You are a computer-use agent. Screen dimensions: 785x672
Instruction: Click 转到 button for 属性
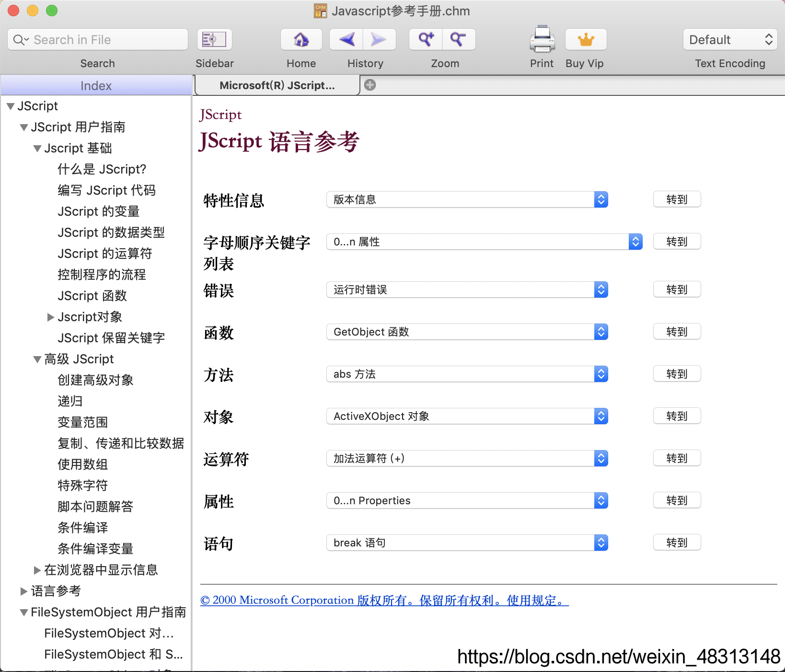[x=677, y=500]
